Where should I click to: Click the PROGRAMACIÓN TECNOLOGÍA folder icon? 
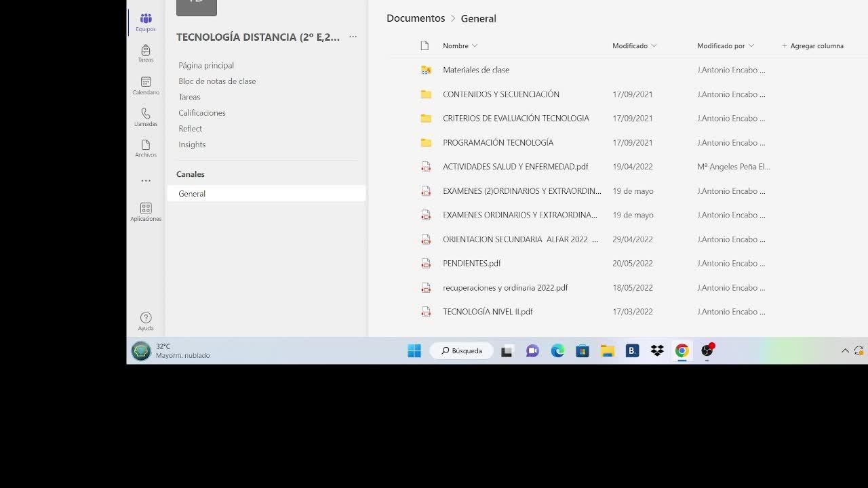tap(426, 142)
